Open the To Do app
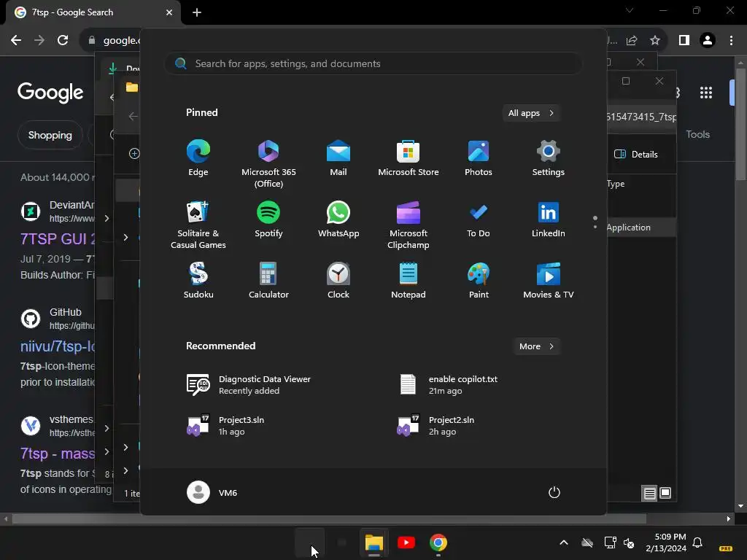The width and height of the screenshot is (747, 560). click(x=479, y=219)
